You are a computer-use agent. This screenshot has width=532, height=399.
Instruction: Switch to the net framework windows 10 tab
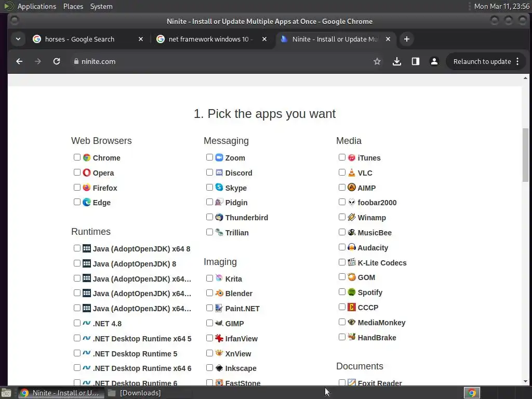coord(211,39)
